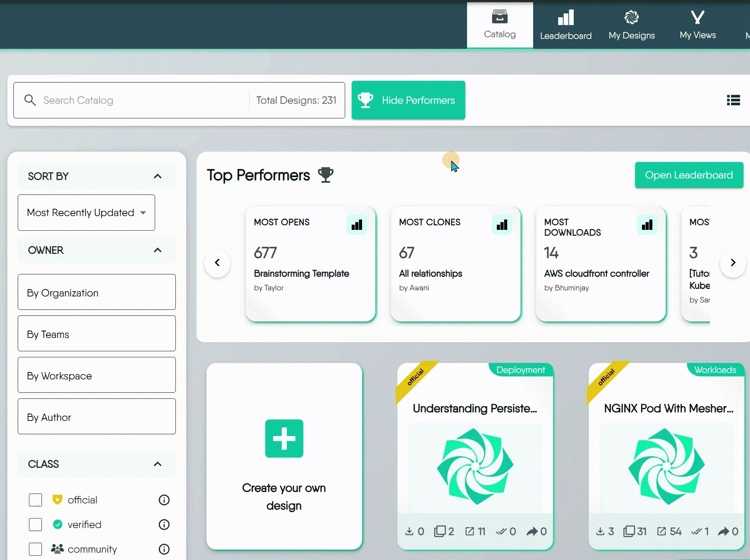Open the bar chart icon on Most Opens card
Viewport: 750px width, 560px height.
357,224
